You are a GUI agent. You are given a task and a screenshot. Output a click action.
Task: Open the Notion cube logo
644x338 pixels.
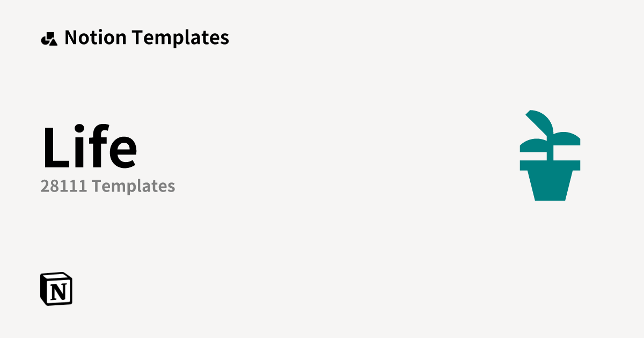pos(56,289)
